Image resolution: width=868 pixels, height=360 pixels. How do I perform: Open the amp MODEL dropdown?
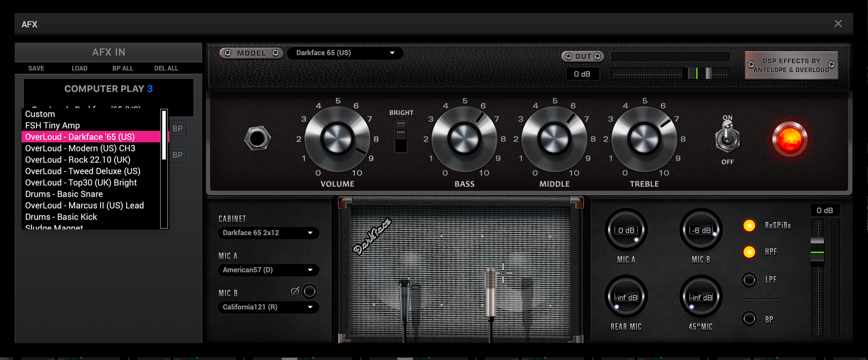click(345, 53)
